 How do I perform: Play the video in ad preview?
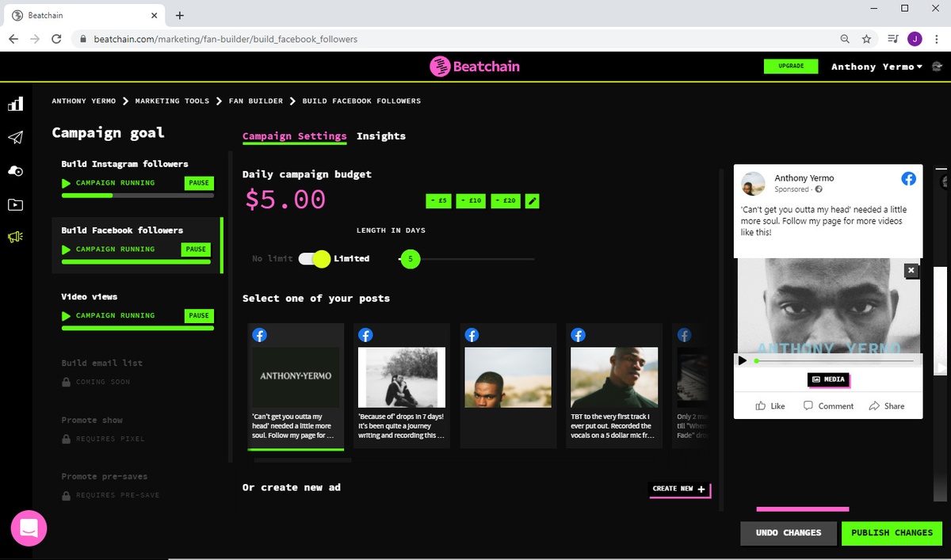tap(743, 360)
